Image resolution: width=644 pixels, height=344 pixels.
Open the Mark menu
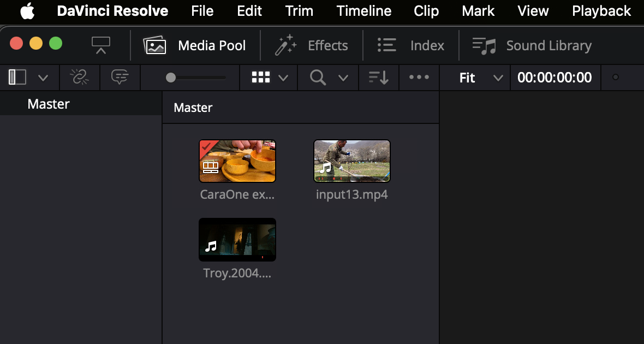[478, 11]
